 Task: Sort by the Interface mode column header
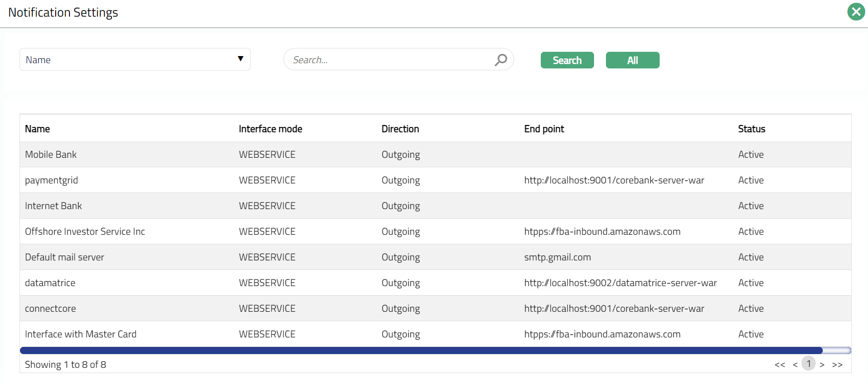pos(270,129)
